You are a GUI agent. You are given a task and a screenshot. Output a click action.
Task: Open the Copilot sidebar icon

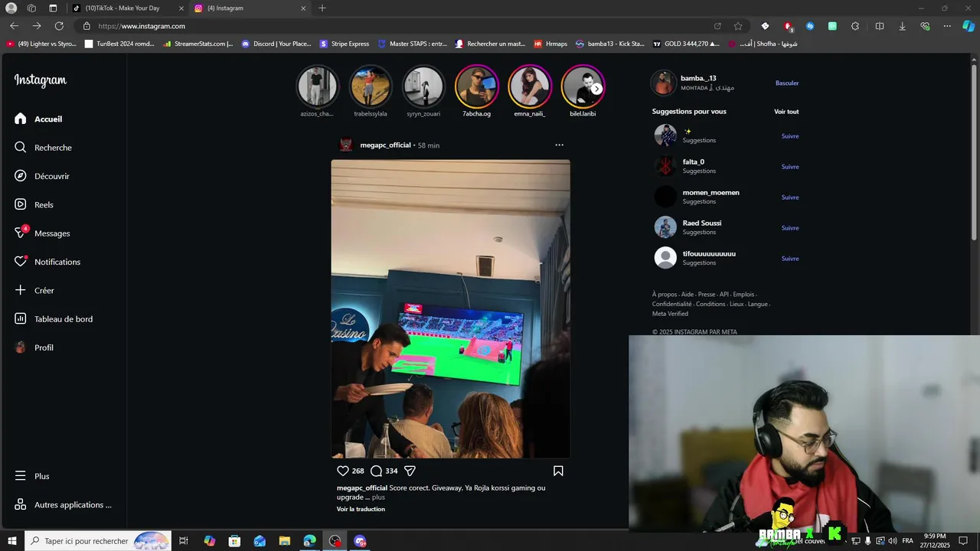coord(969,26)
